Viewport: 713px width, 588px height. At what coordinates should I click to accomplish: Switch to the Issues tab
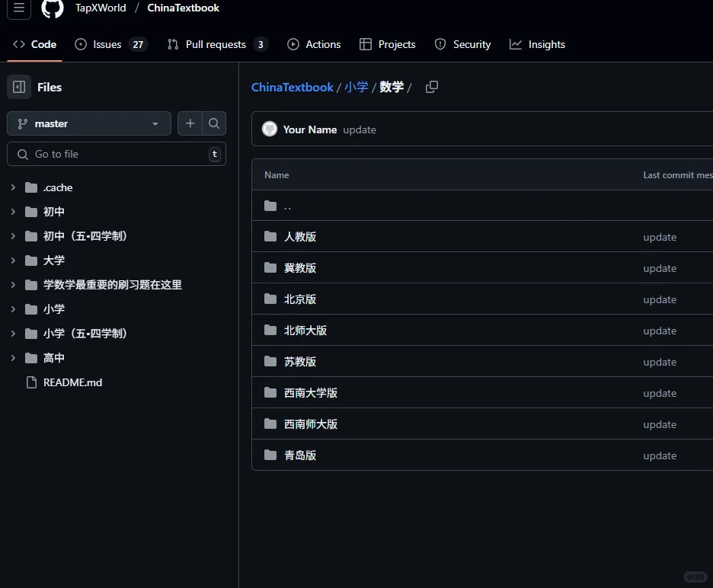(111, 44)
